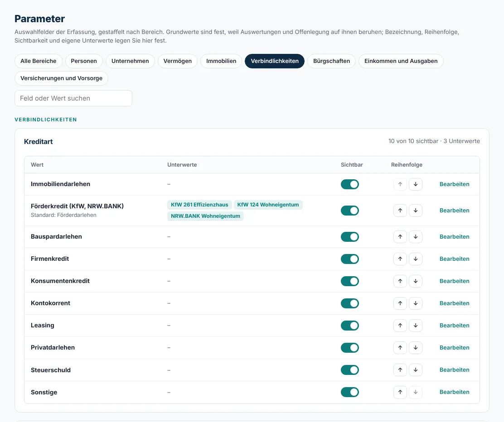504x422 pixels.
Task: Toggle visibility of Immobiliendarlehen
Action: [350, 184]
